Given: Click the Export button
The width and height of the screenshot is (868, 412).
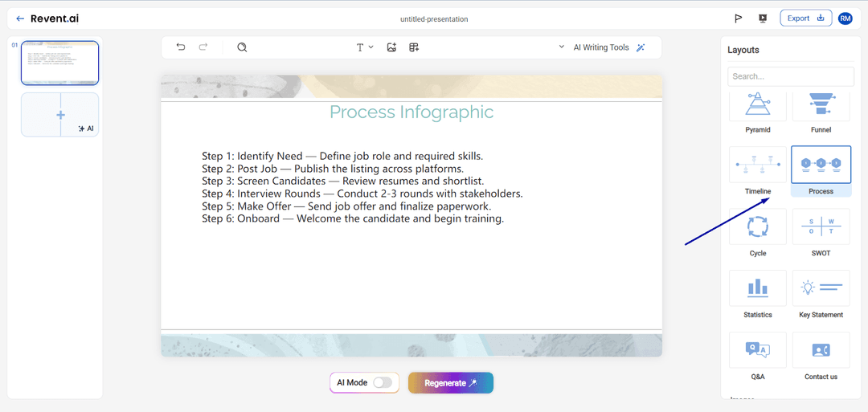Looking at the screenshot, I should (x=806, y=18).
